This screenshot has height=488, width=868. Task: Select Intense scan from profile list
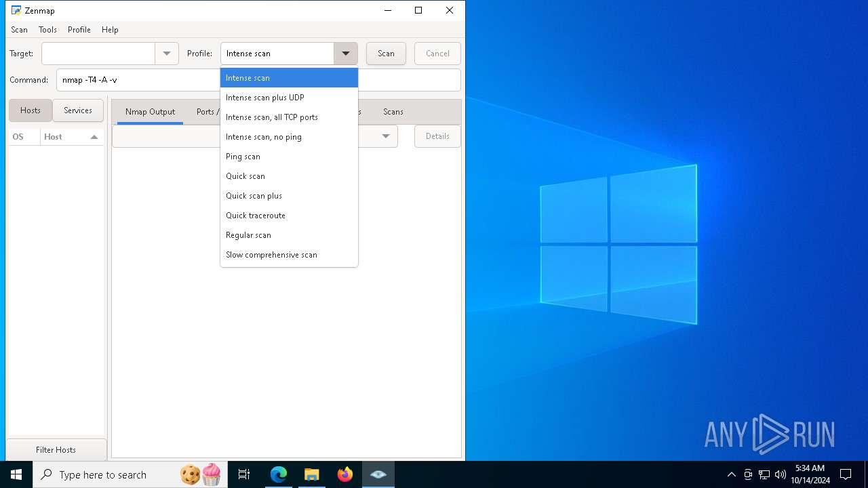point(289,78)
